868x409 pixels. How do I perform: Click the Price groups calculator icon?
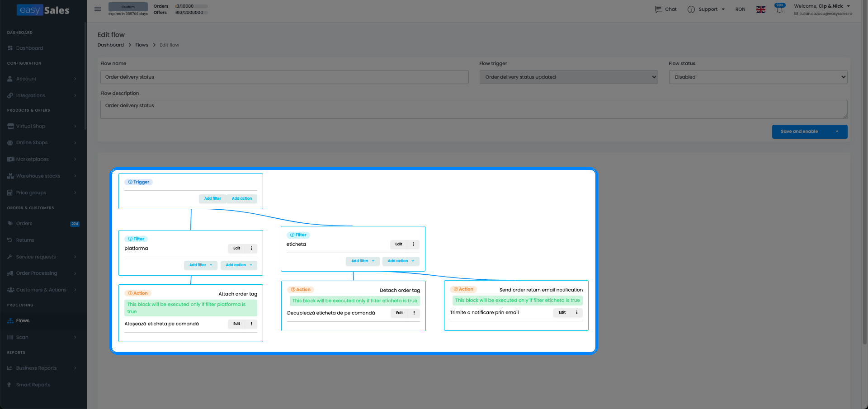[x=10, y=193]
